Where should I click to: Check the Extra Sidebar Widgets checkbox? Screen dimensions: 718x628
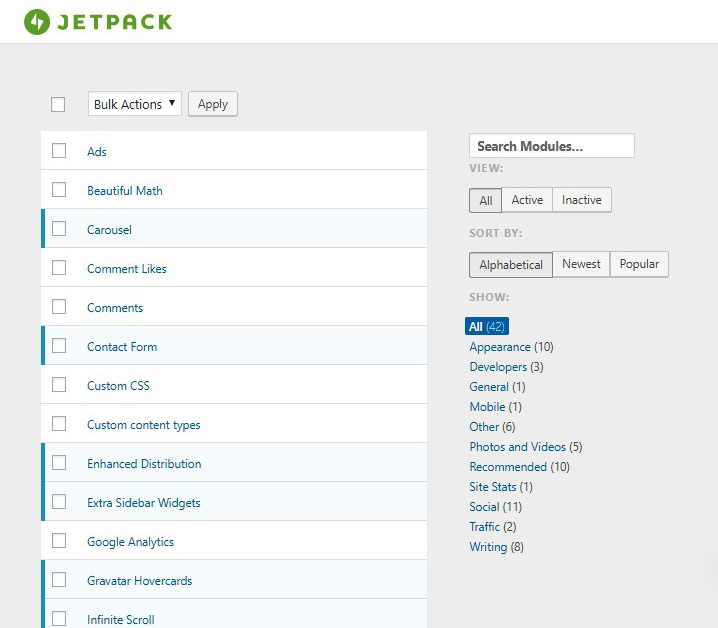pos(59,502)
